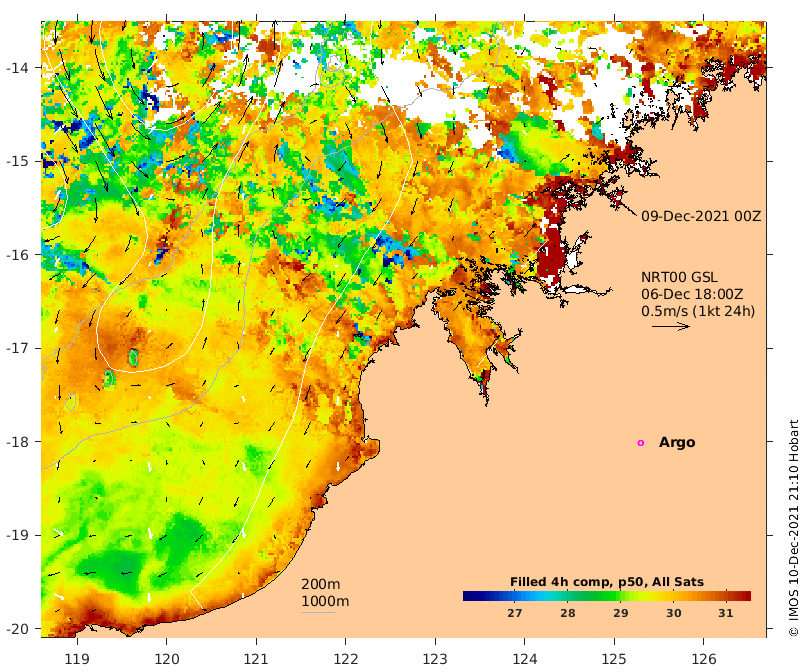Click the magenta Argo circle marker in legend
This screenshot has width=810, height=672.
click(641, 443)
